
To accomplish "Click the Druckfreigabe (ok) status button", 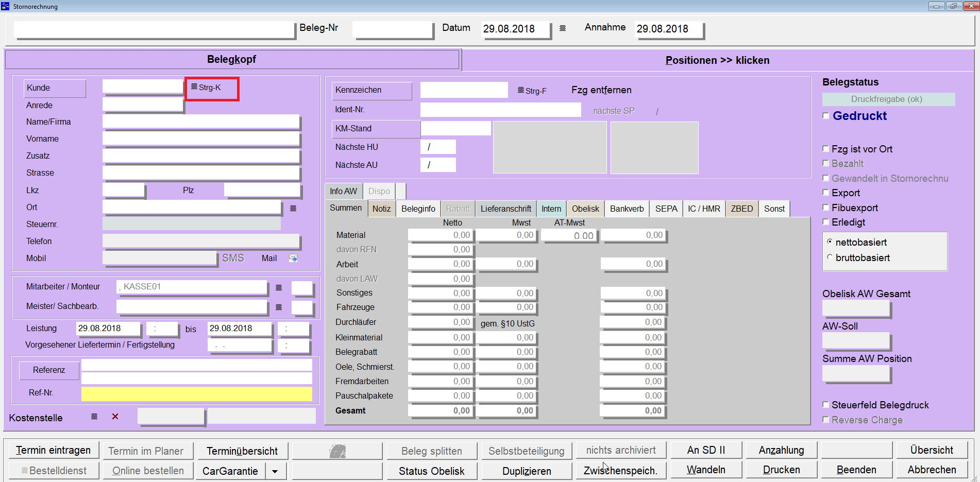I will (888, 99).
